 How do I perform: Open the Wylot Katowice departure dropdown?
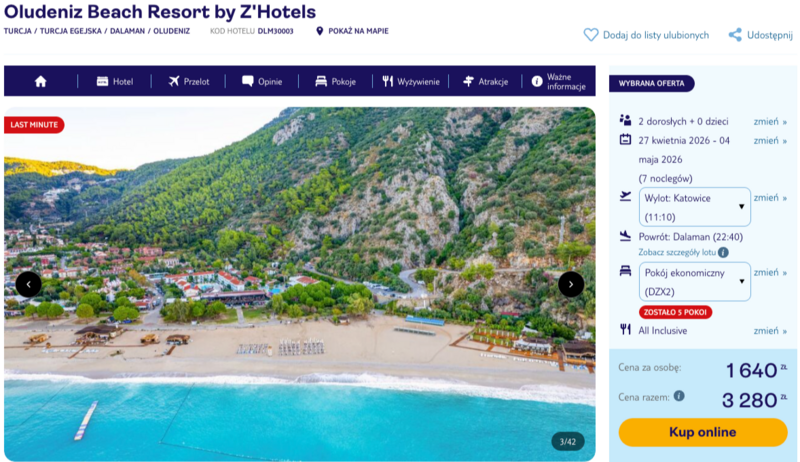[x=694, y=207]
